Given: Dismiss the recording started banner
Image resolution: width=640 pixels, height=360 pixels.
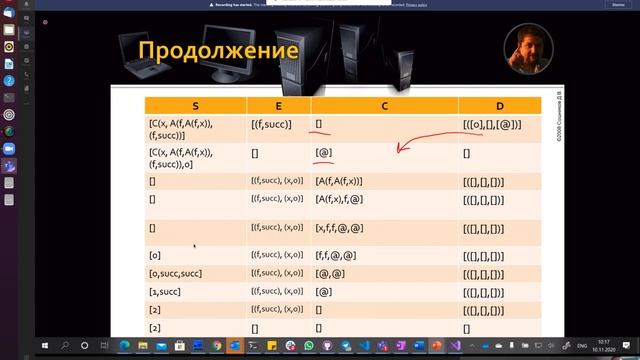Looking at the screenshot, I should click(618, 5).
